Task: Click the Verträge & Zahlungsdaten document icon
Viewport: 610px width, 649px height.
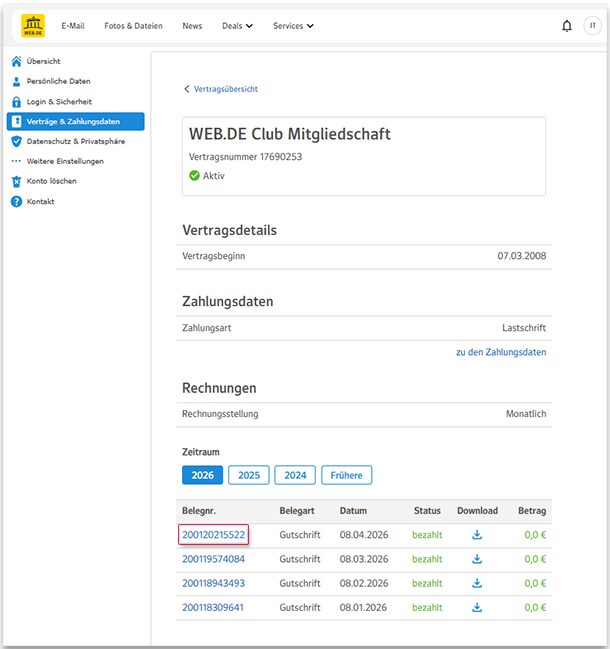Action: (16, 121)
